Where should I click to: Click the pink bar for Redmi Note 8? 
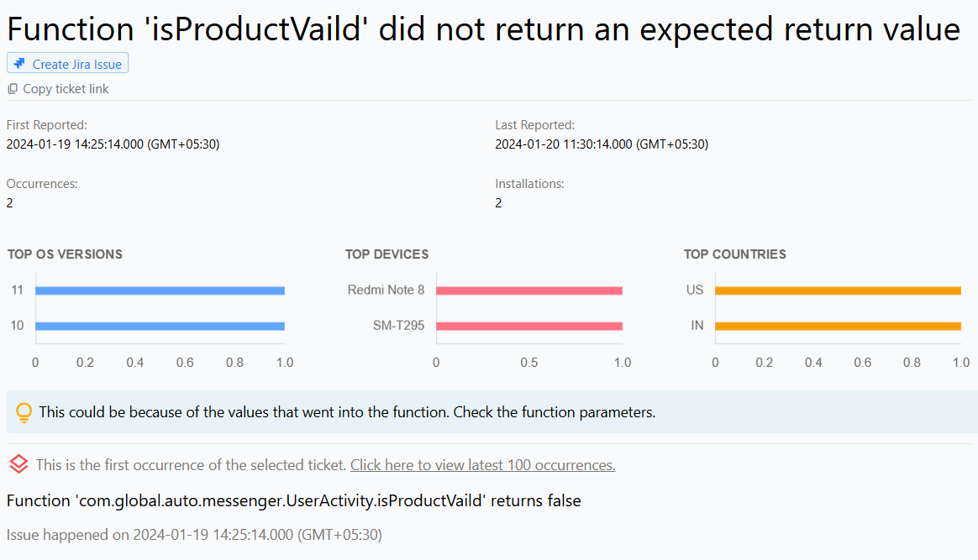click(x=529, y=290)
